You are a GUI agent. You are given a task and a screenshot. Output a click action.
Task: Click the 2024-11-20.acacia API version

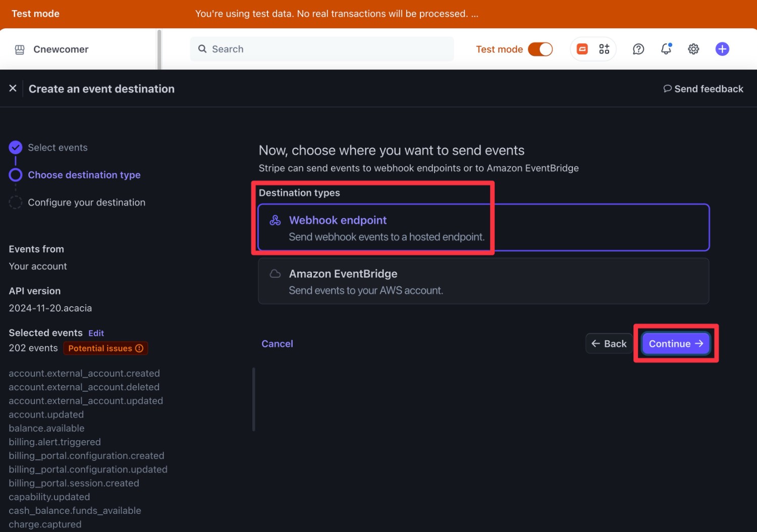[50, 308]
